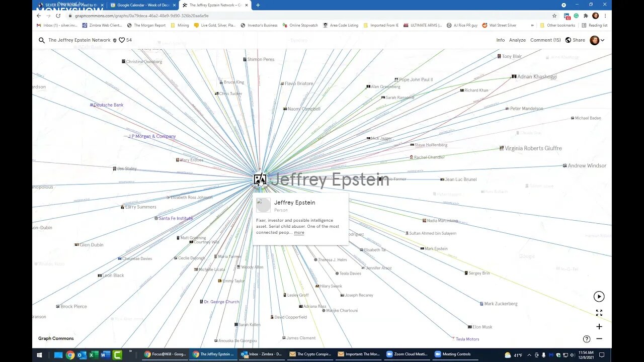The height and width of the screenshot is (362, 644).
Task: Expand bookmarks overflow chevron
Action: [532, 25]
